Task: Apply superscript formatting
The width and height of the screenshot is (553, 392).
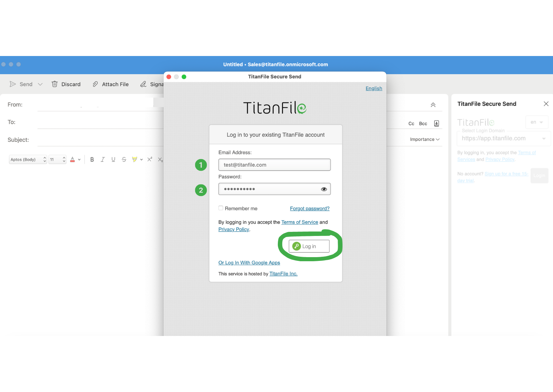Action: (x=150, y=159)
